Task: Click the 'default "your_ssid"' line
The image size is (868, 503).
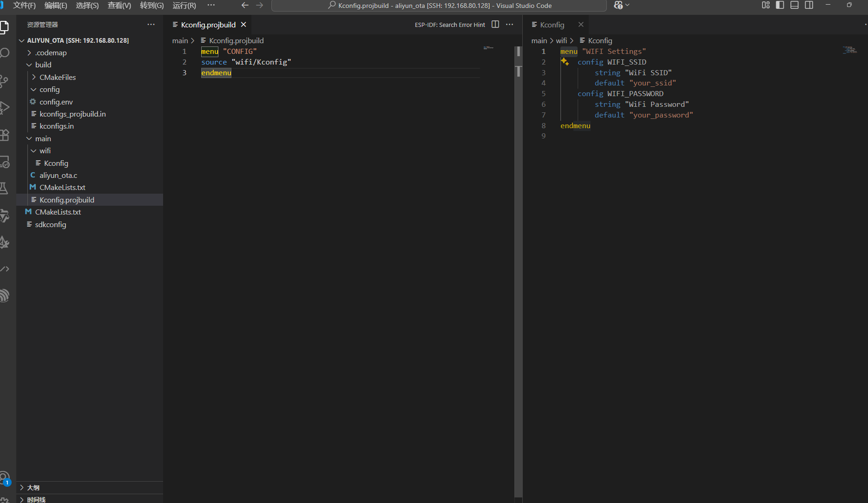Action: (635, 83)
